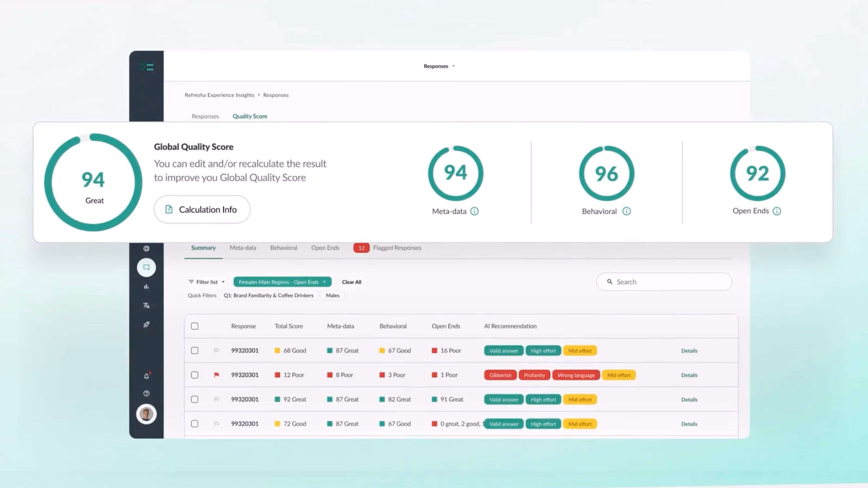Open the notifications bell icon
Image resolution: width=868 pixels, height=488 pixels.
point(146,376)
